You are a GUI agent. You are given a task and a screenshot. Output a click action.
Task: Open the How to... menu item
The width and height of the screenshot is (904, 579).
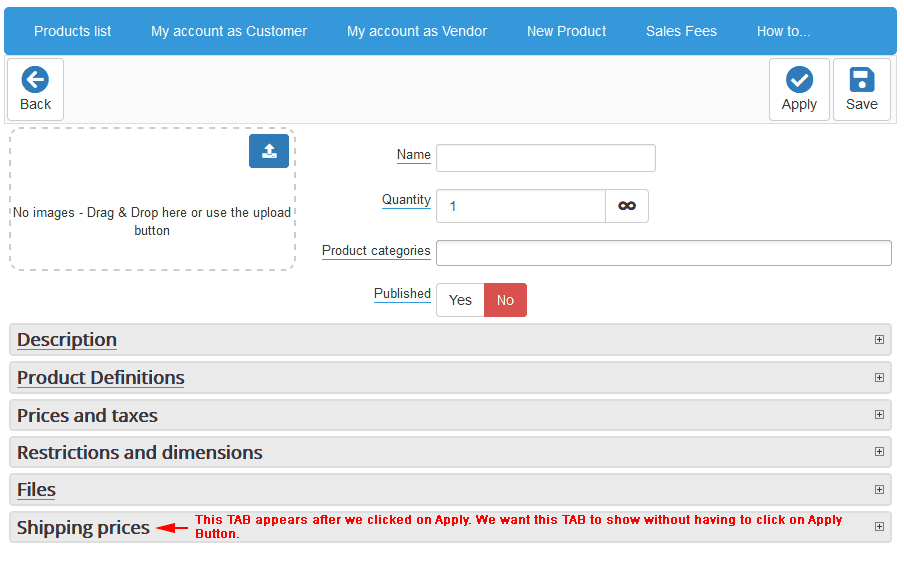(x=784, y=31)
